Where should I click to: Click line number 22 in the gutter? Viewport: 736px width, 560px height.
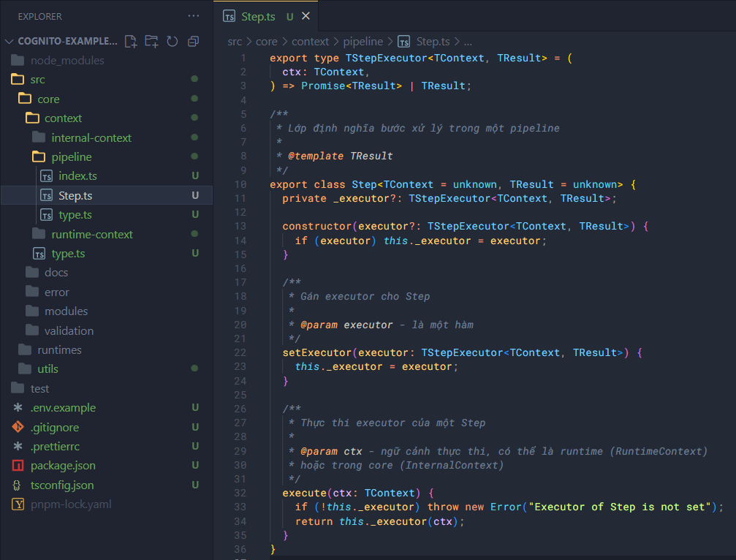240,352
